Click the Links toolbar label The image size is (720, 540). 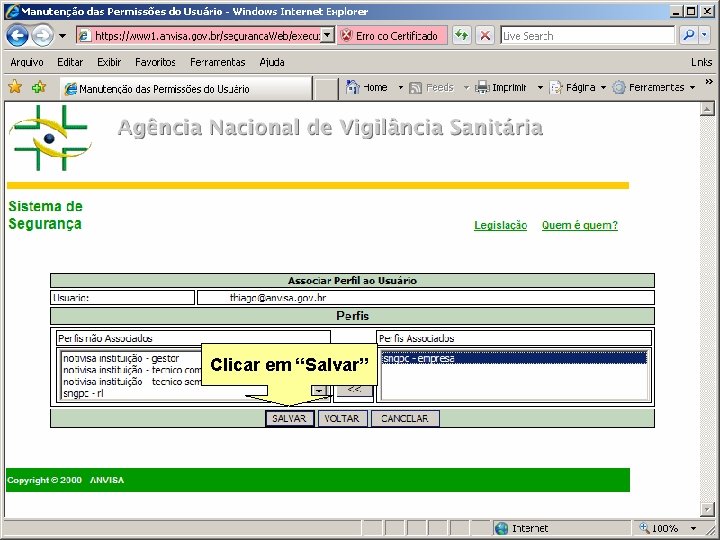click(x=701, y=62)
